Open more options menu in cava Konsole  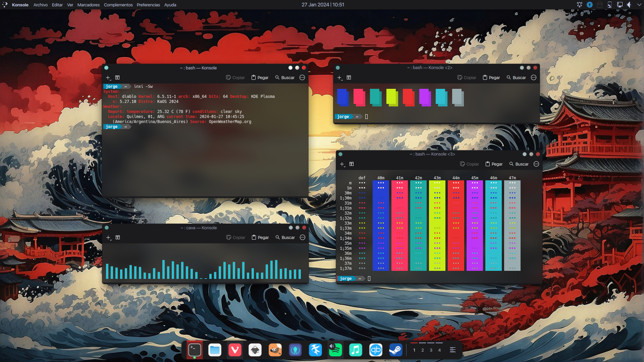click(303, 237)
